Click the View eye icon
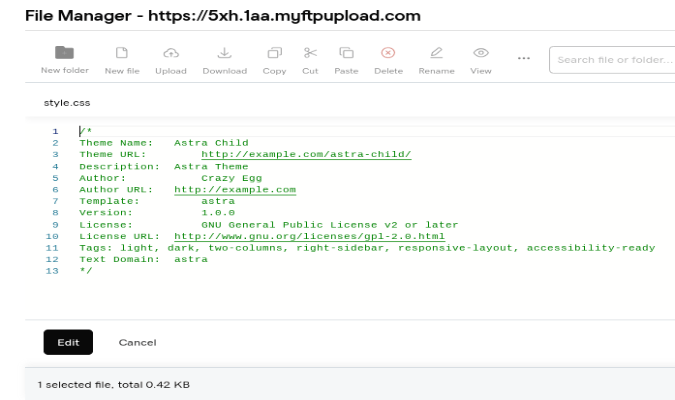Viewport: 675px width, 400px height. pyautogui.click(x=480, y=53)
